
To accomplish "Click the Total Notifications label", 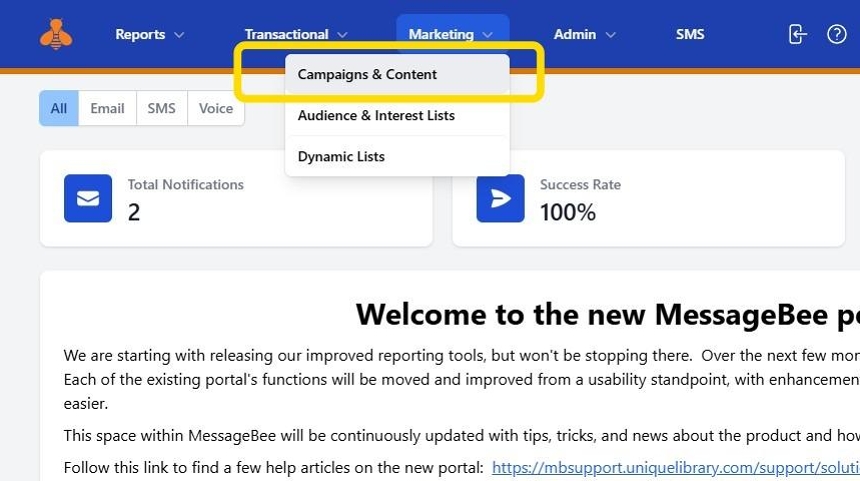I will tap(185, 185).
